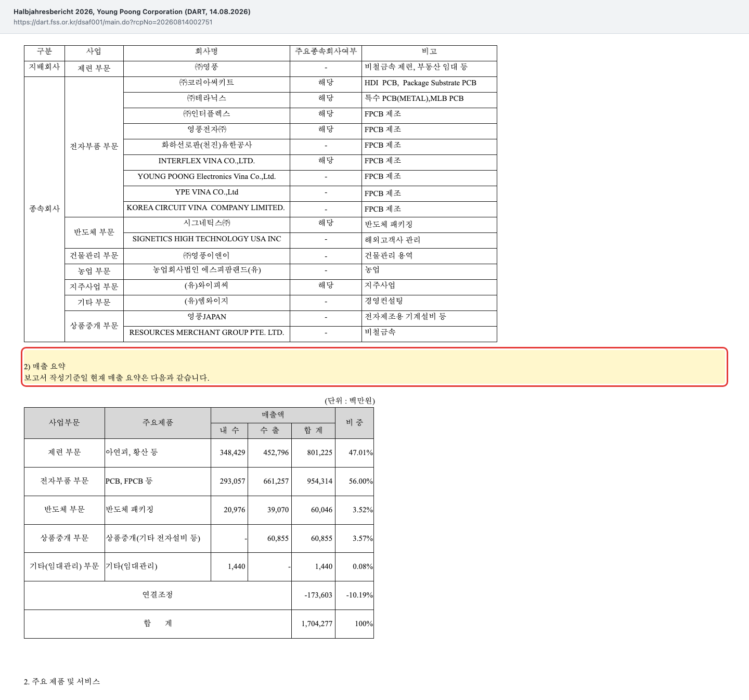Open the dart.fss.or.kr source URL link
The image size is (749, 700).
tap(113, 22)
